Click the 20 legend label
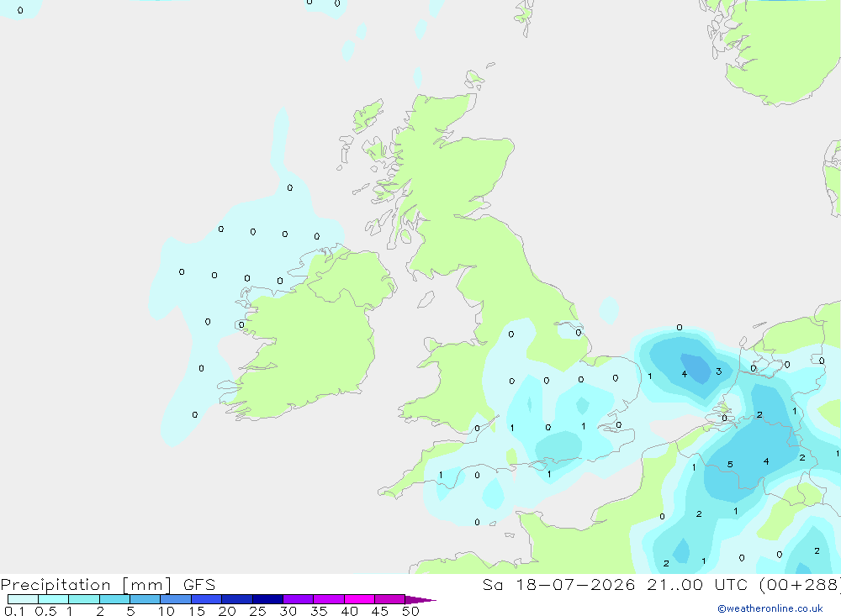The width and height of the screenshot is (841, 616). (x=227, y=611)
